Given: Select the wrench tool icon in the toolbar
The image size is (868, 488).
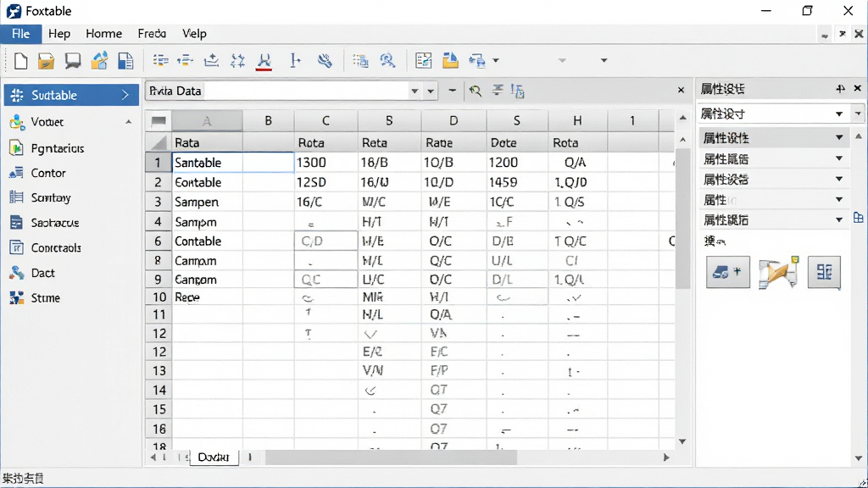Looking at the screenshot, I should coord(325,61).
